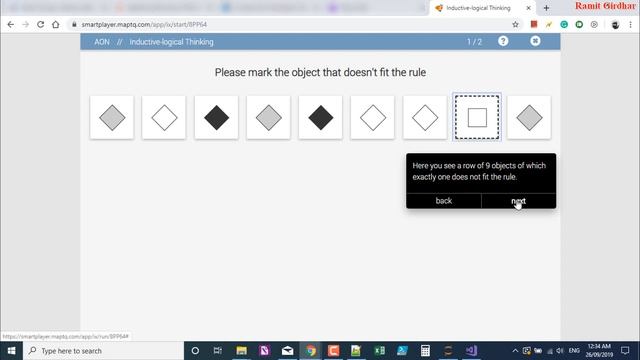Image resolution: width=640 pixels, height=360 pixels.
Task: Open the browser home page
Action: 56,24
